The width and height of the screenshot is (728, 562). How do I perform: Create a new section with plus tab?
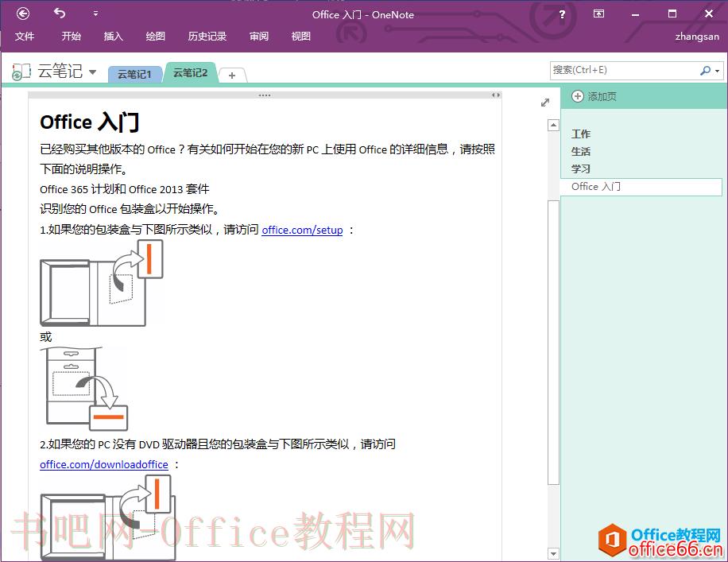(232, 76)
